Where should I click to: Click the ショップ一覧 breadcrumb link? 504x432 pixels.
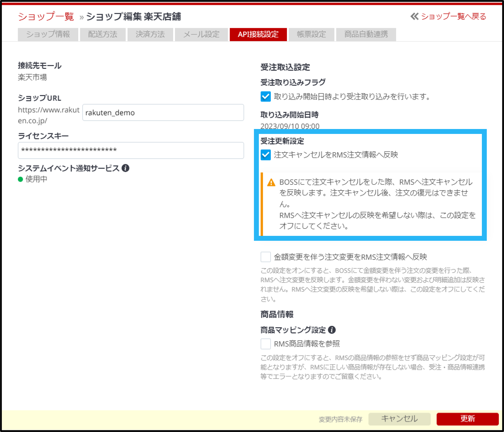pos(46,17)
